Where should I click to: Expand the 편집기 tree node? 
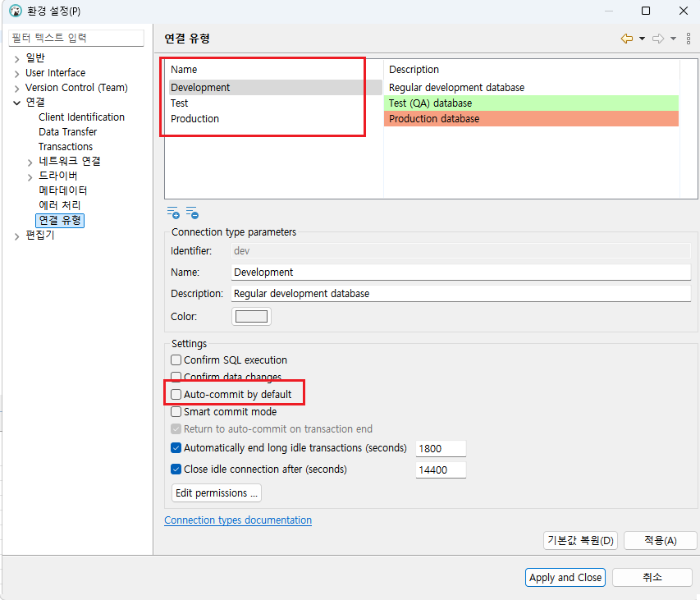(x=16, y=236)
